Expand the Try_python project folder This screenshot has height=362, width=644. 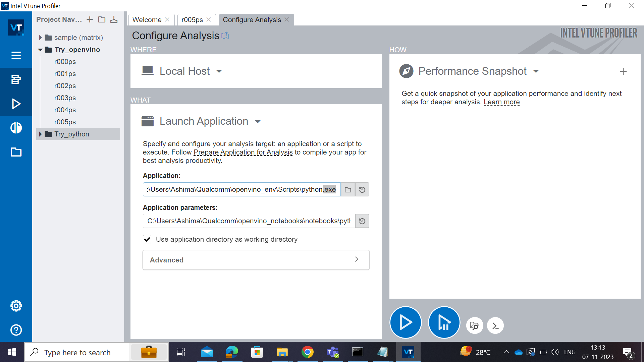[41, 134]
